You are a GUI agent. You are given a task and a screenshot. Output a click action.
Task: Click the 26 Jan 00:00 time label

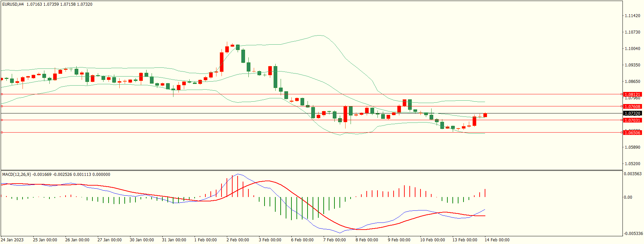tap(77, 240)
